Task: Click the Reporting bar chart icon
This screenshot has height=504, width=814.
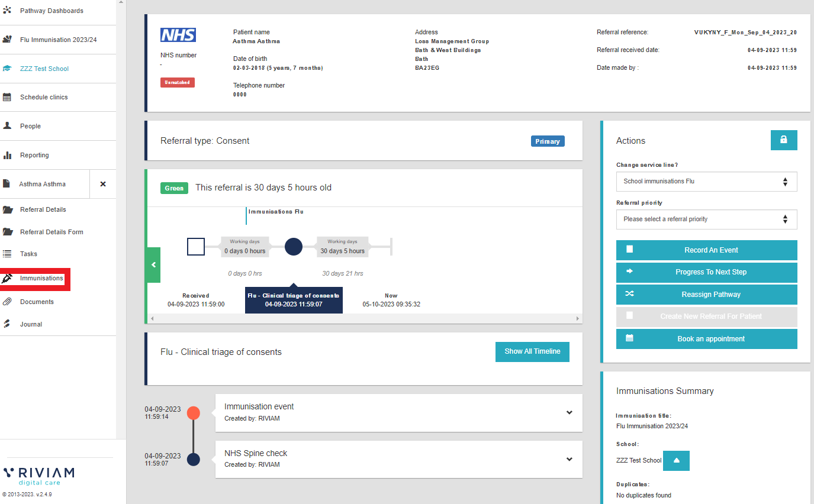Action: click(7, 155)
